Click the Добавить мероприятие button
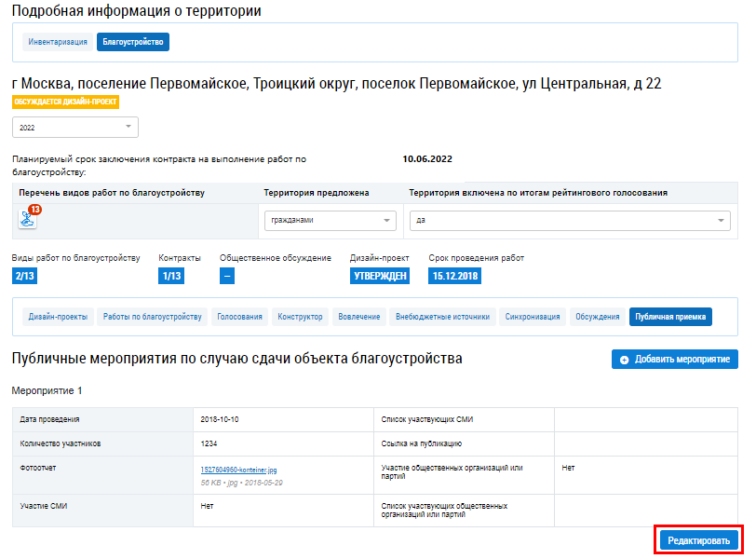756x559 pixels. click(x=675, y=360)
